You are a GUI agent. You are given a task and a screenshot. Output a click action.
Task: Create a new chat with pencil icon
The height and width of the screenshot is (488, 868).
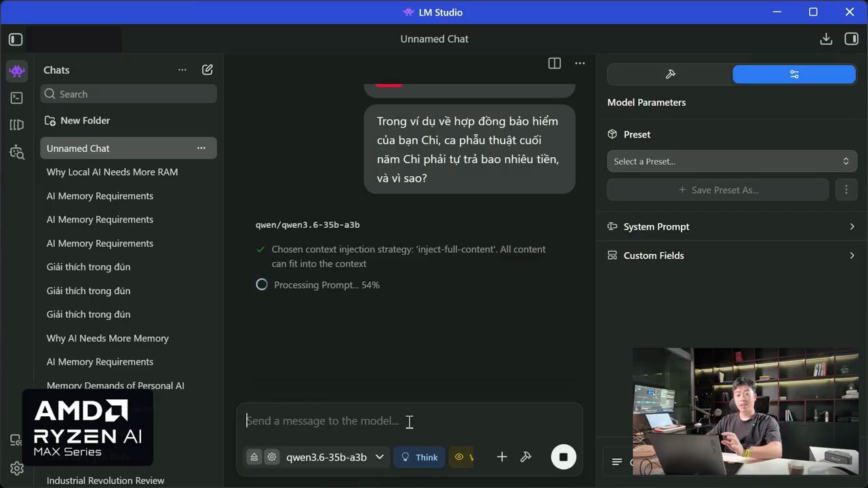[208, 70]
